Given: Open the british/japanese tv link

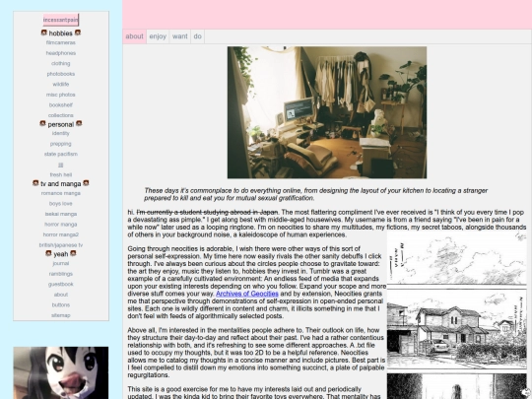Looking at the screenshot, I should click(x=61, y=245).
